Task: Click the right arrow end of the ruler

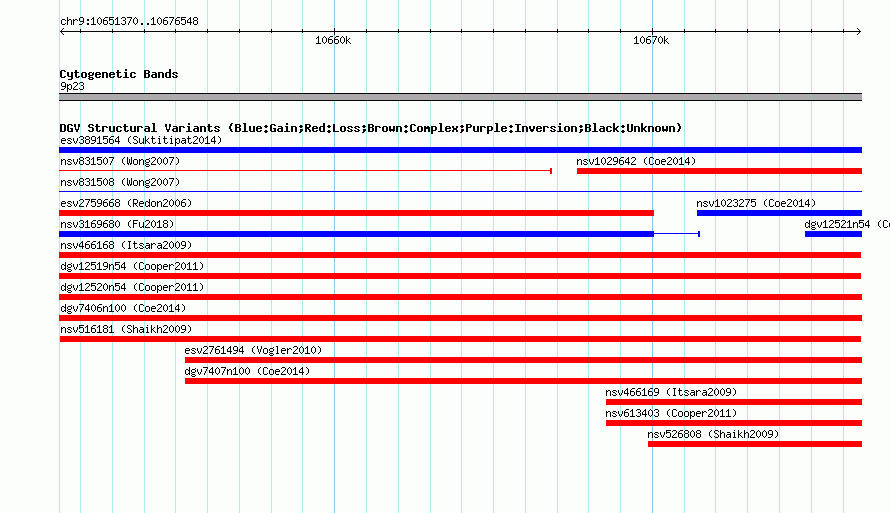Action: coord(858,32)
